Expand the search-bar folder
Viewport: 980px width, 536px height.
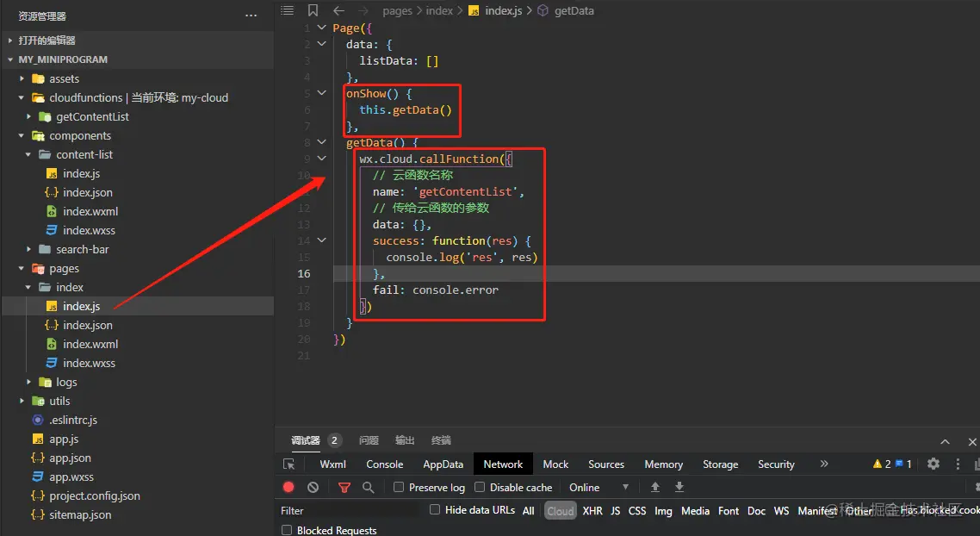(28, 249)
